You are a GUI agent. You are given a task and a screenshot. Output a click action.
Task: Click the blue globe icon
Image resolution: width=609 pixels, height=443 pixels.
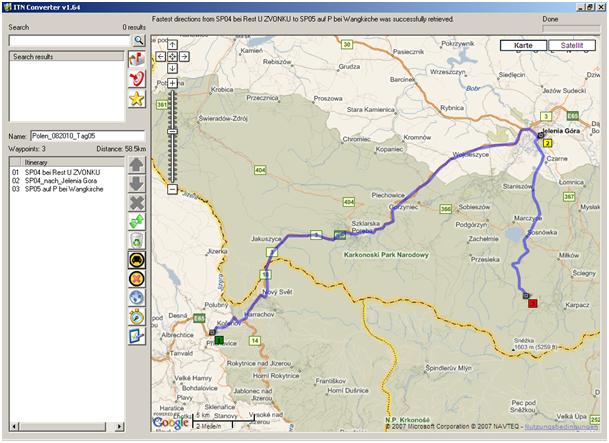pyautogui.click(x=137, y=298)
